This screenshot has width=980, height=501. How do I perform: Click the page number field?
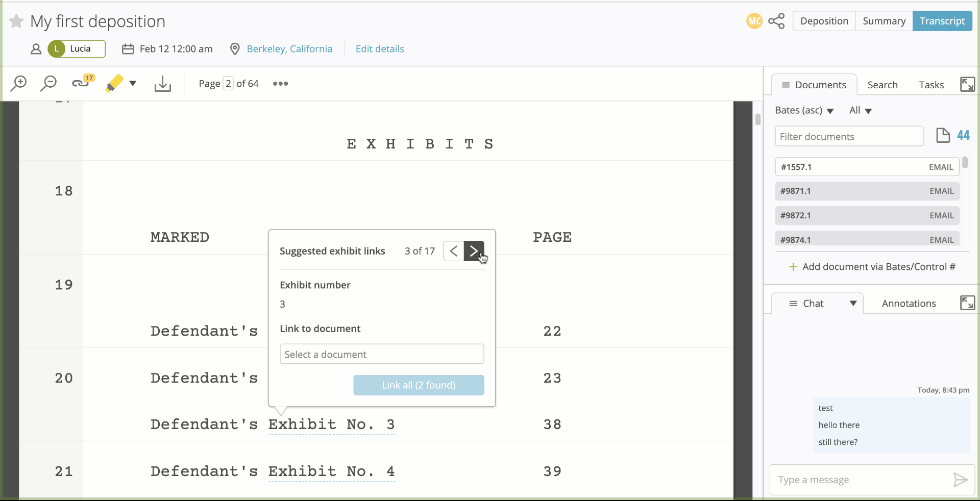coord(228,84)
